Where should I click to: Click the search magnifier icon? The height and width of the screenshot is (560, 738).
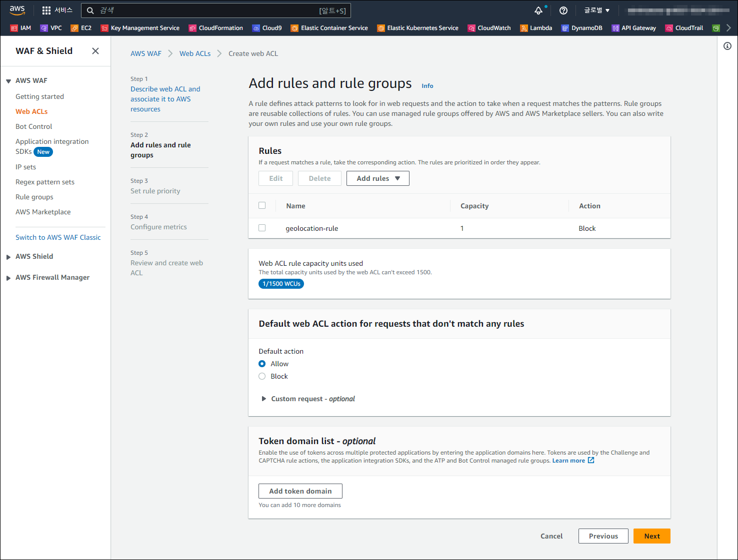pos(90,10)
